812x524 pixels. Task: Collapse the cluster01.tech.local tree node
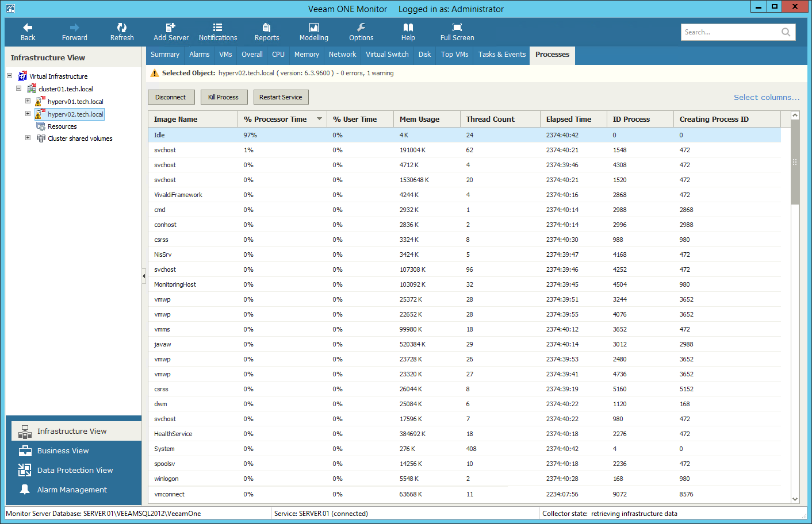[18, 88]
